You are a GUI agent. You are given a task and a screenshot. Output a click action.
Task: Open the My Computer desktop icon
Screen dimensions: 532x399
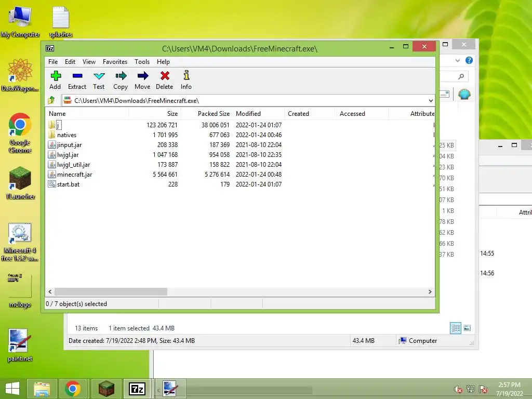[20, 21]
